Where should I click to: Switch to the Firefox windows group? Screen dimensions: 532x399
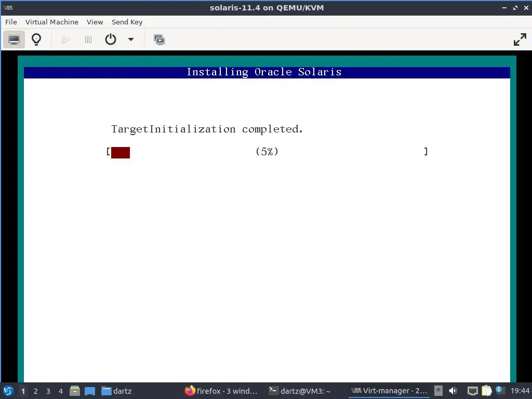(221, 391)
